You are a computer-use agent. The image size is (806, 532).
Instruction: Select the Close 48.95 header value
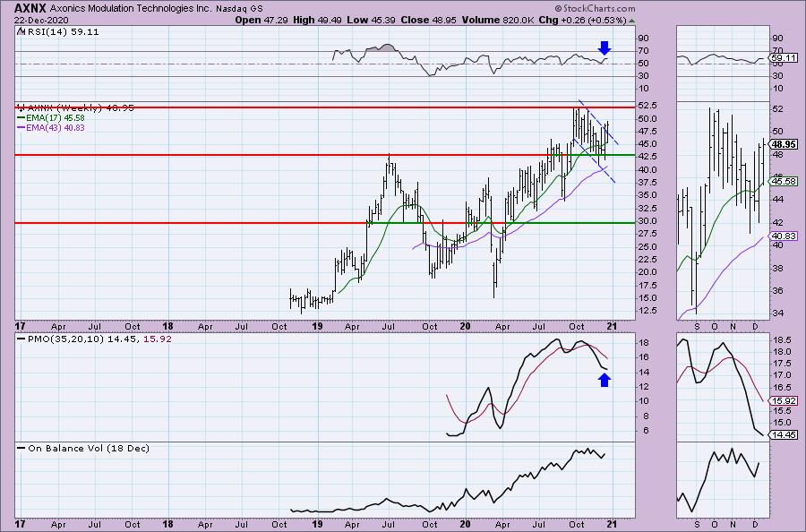pyautogui.click(x=429, y=20)
